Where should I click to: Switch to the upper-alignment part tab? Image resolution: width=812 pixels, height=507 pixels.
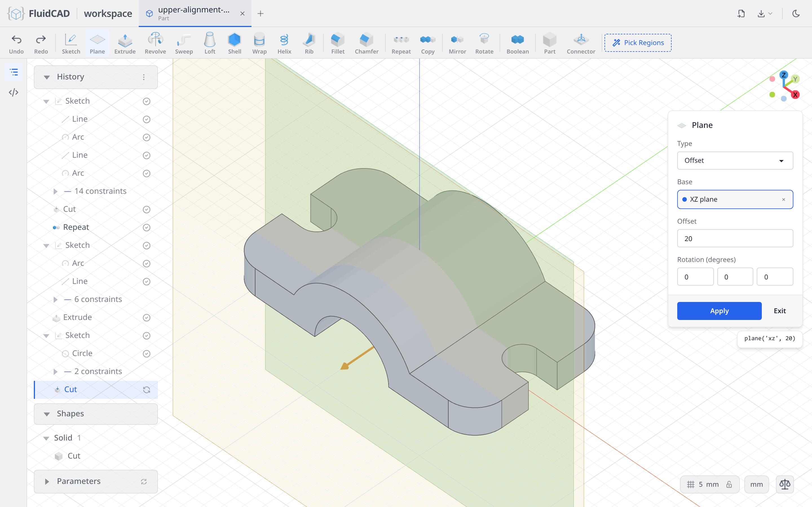(x=195, y=14)
